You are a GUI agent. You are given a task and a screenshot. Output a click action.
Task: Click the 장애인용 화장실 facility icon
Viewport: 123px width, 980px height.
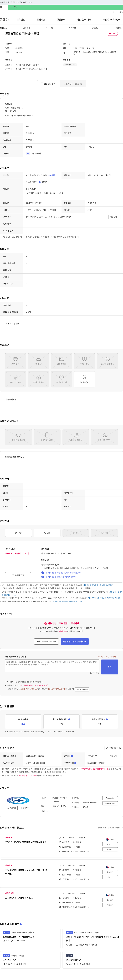coord(76,437)
